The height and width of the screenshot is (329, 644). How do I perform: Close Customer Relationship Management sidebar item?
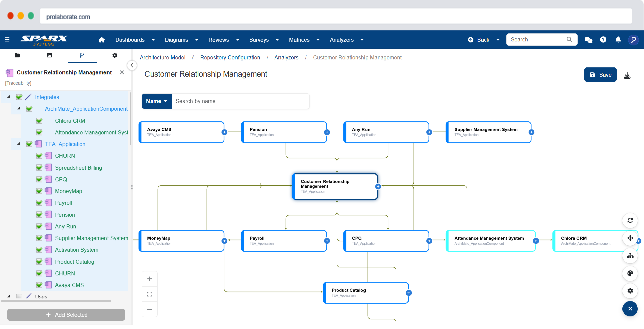coord(122,72)
